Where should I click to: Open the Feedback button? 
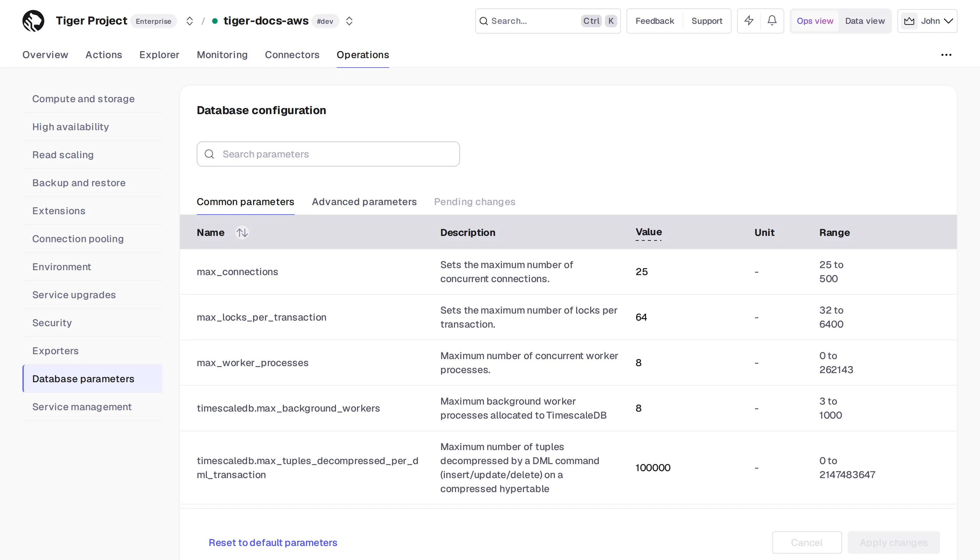[x=654, y=21]
